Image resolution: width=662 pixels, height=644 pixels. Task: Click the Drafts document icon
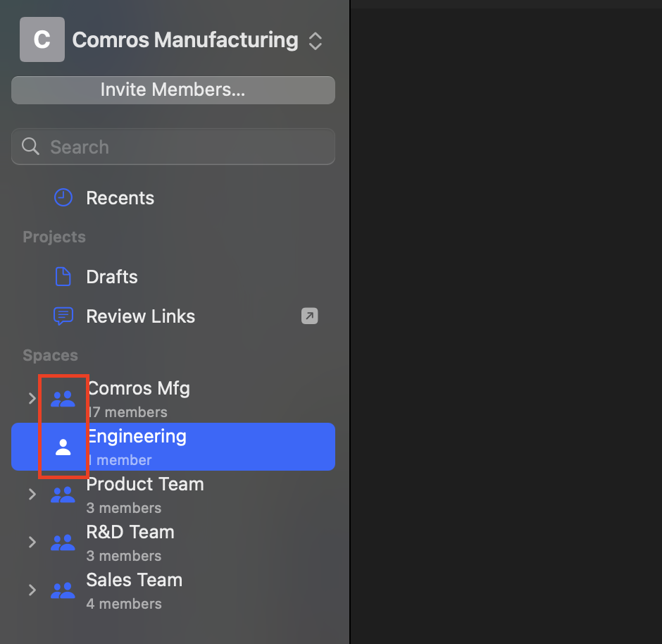tap(63, 277)
